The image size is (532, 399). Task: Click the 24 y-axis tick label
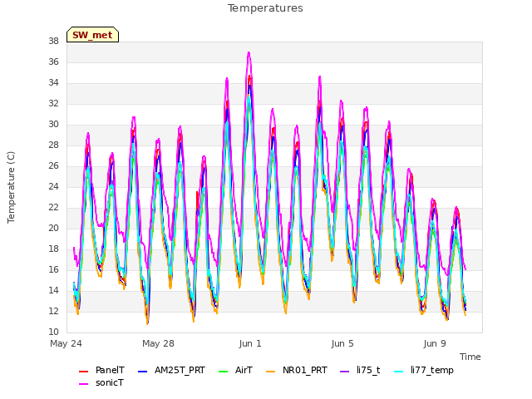click(53, 186)
